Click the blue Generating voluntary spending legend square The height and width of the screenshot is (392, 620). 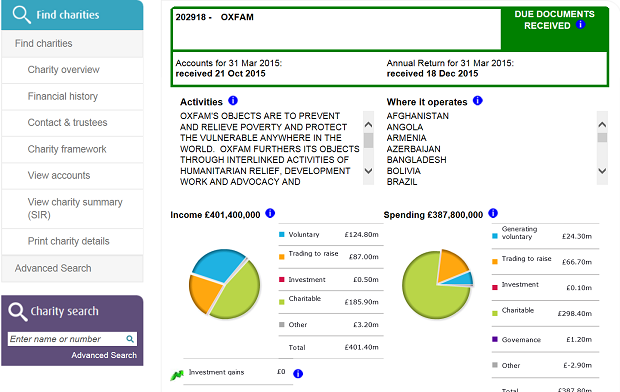pyautogui.click(x=495, y=236)
